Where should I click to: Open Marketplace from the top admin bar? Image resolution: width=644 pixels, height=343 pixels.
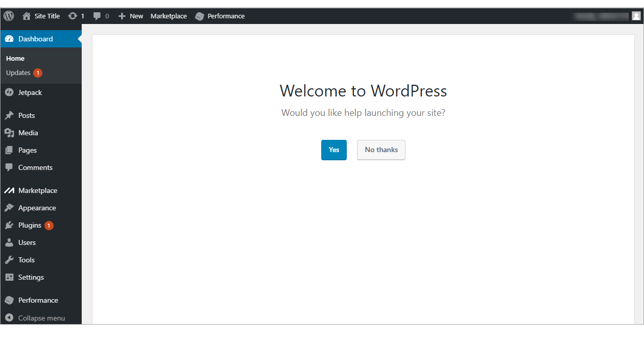pos(169,16)
